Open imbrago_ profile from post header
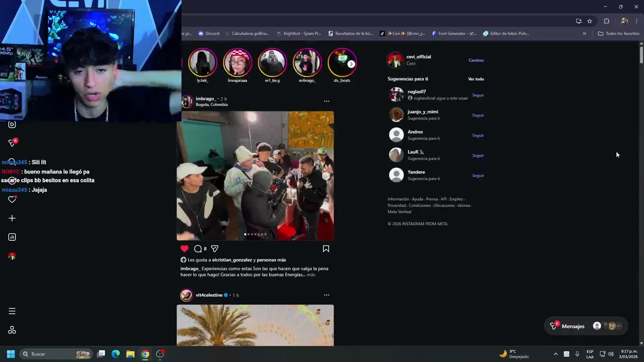 pos(206,99)
